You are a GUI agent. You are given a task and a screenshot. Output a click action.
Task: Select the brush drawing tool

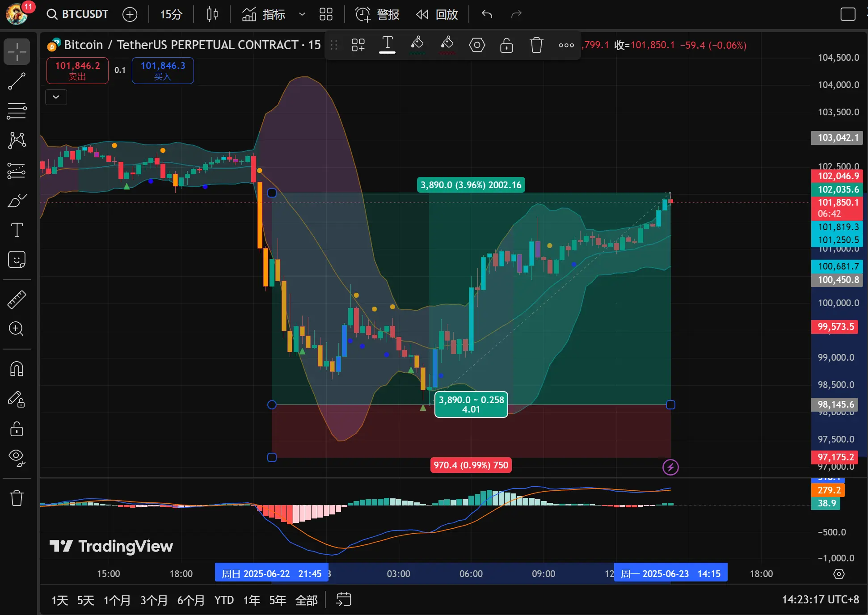[x=17, y=201]
